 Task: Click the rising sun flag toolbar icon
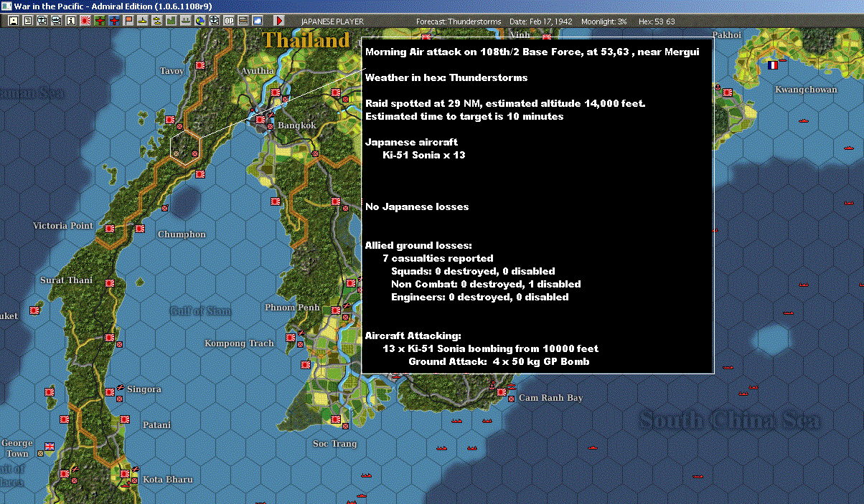tap(85, 21)
